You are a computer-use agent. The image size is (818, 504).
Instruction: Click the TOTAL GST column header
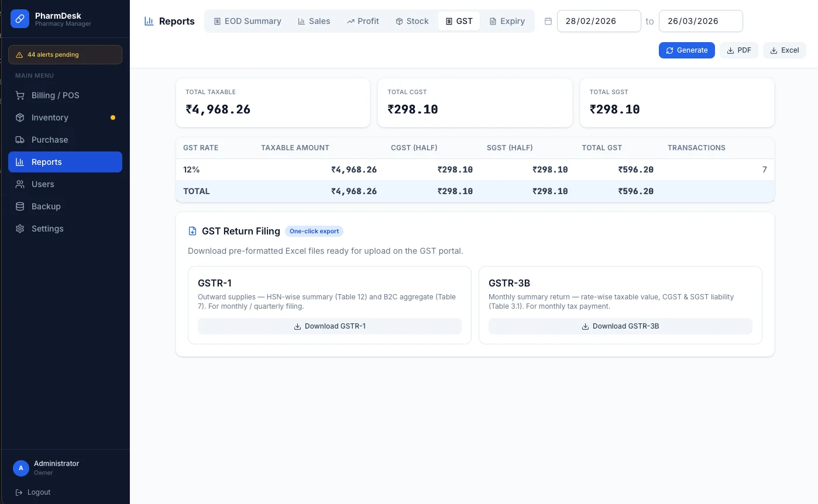tap(602, 148)
